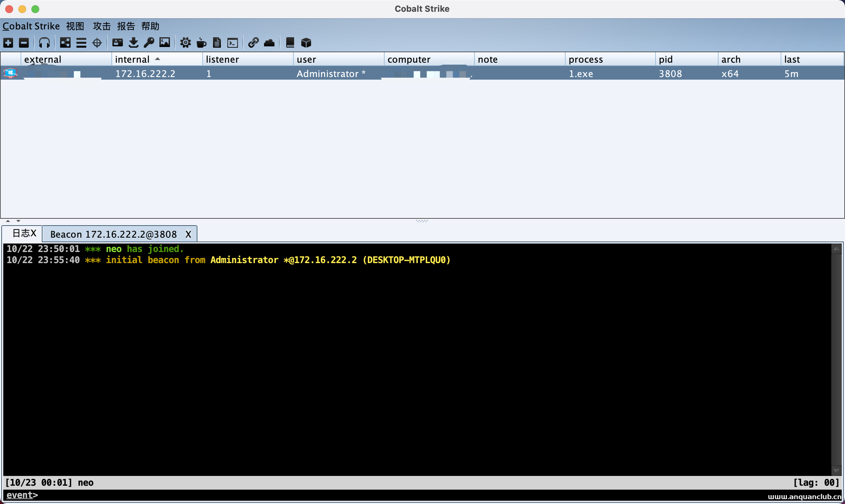Switch to Beacon 172.16.222.2@3808 tab
Viewport: 845px width, 504px height.
pyautogui.click(x=113, y=234)
